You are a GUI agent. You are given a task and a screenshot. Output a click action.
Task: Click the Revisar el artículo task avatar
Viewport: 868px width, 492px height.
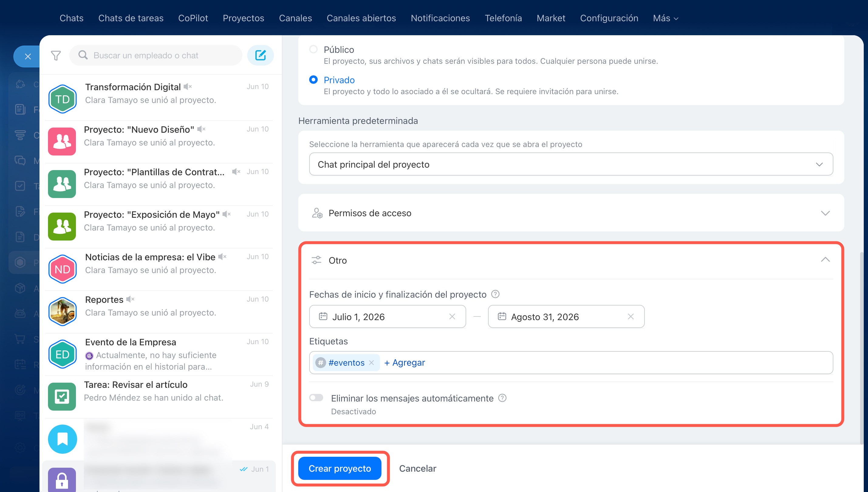click(x=62, y=397)
